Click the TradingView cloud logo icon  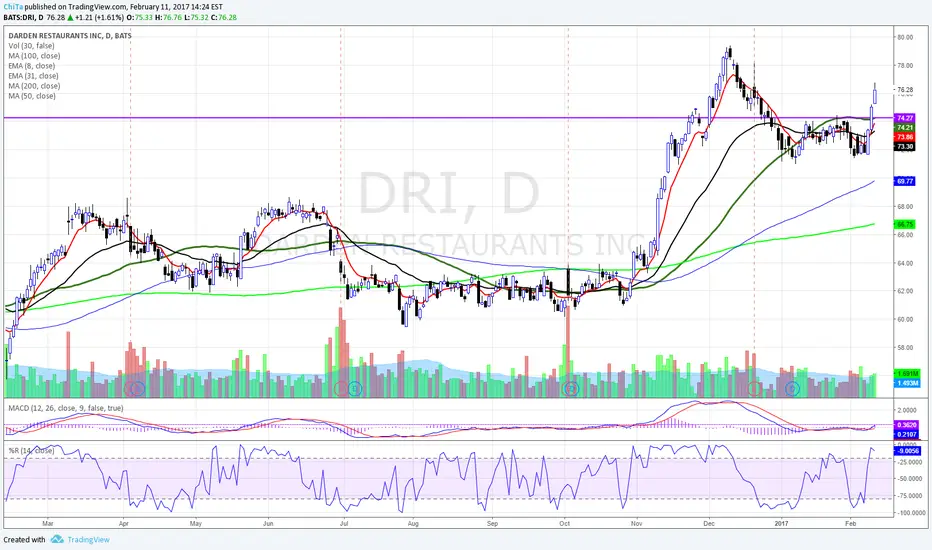tap(57, 539)
